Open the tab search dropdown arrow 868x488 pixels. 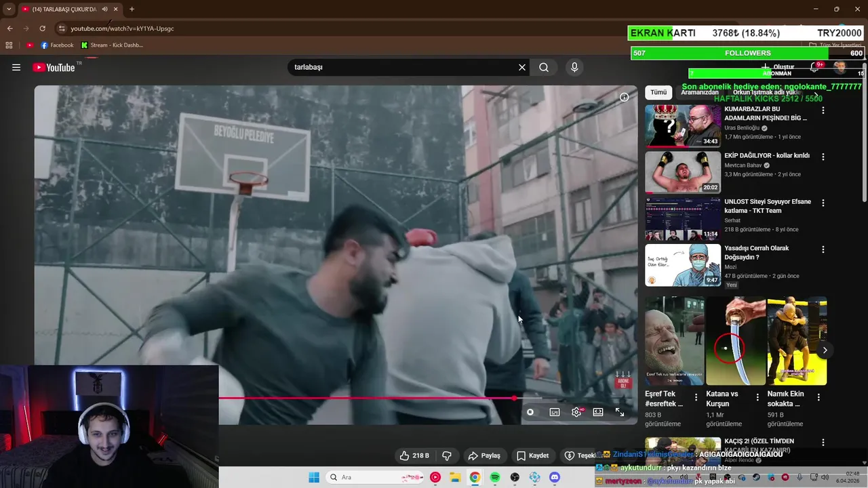(x=9, y=9)
